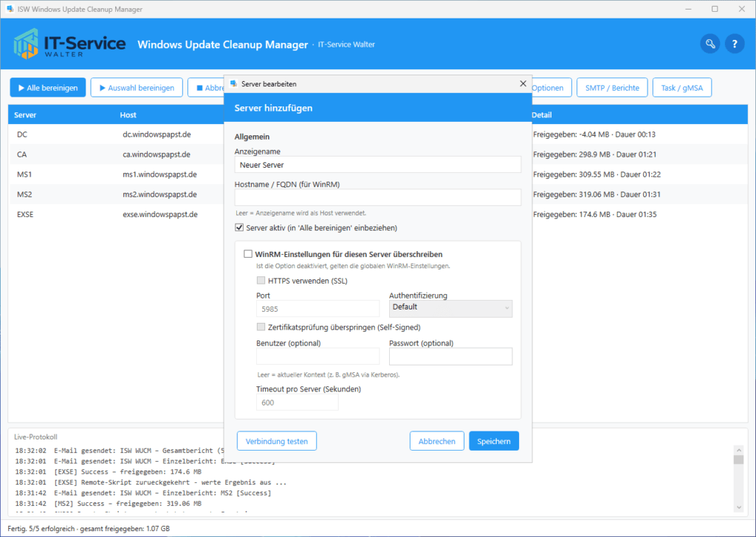
Task: Click host ca.windowspapst.de
Action: pos(157,154)
